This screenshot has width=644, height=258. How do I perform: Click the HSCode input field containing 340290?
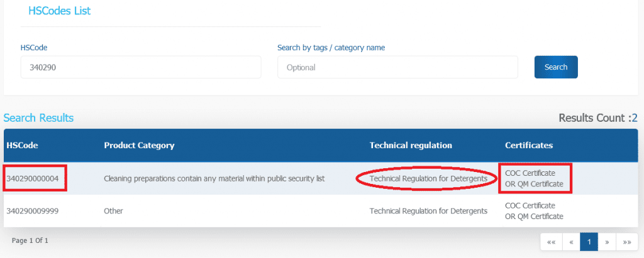point(140,67)
